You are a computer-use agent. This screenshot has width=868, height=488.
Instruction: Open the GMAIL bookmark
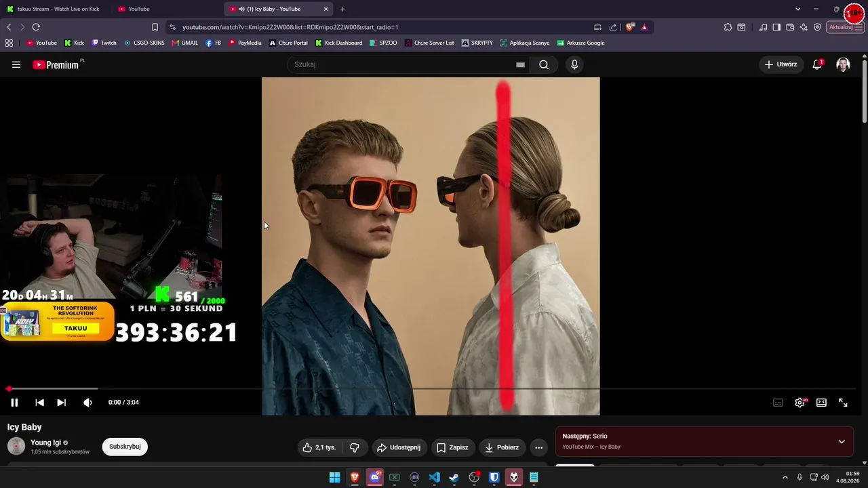[185, 43]
